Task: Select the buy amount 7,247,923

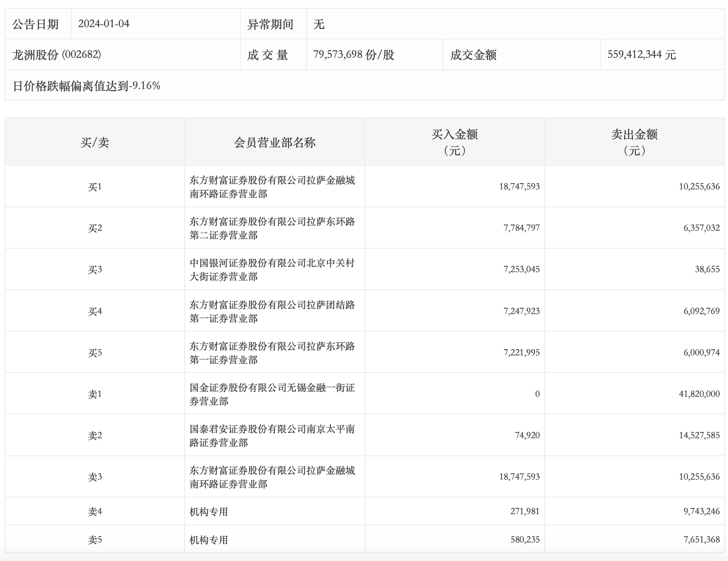Action: tap(522, 311)
